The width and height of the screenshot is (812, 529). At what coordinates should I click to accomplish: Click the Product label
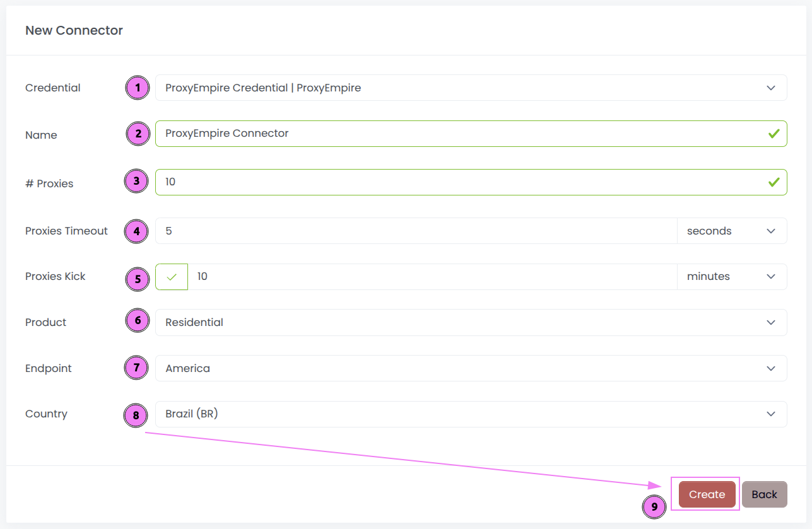tap(45, 322)
